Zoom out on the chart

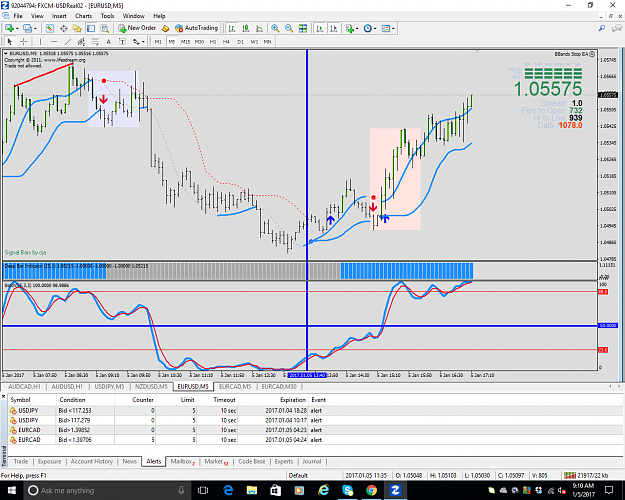click(289, 28)
